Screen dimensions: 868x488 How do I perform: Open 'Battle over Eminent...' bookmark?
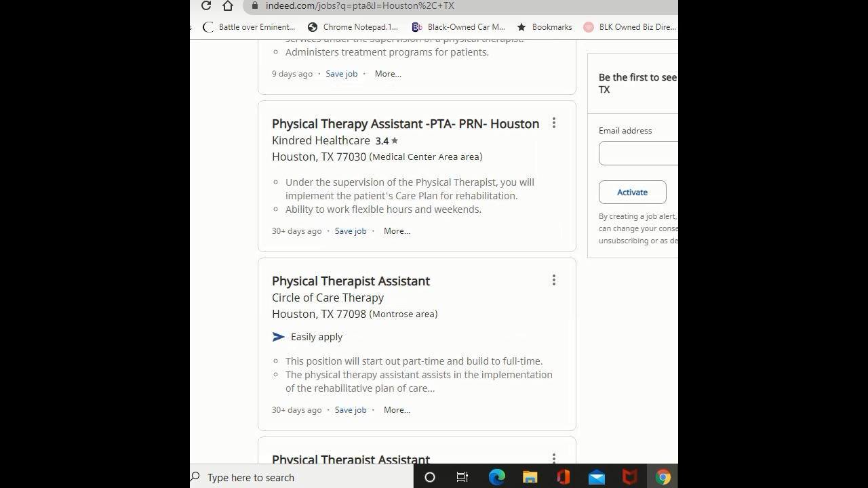click(249, 27)
